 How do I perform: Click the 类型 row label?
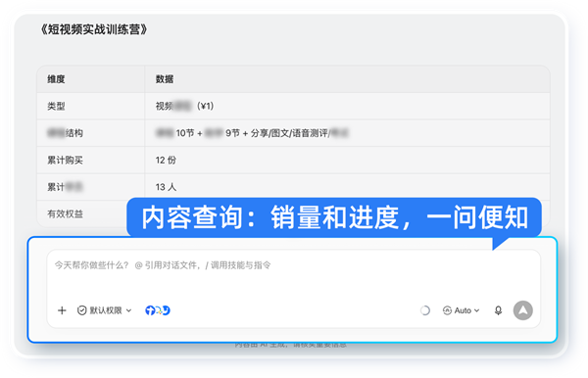56,106
